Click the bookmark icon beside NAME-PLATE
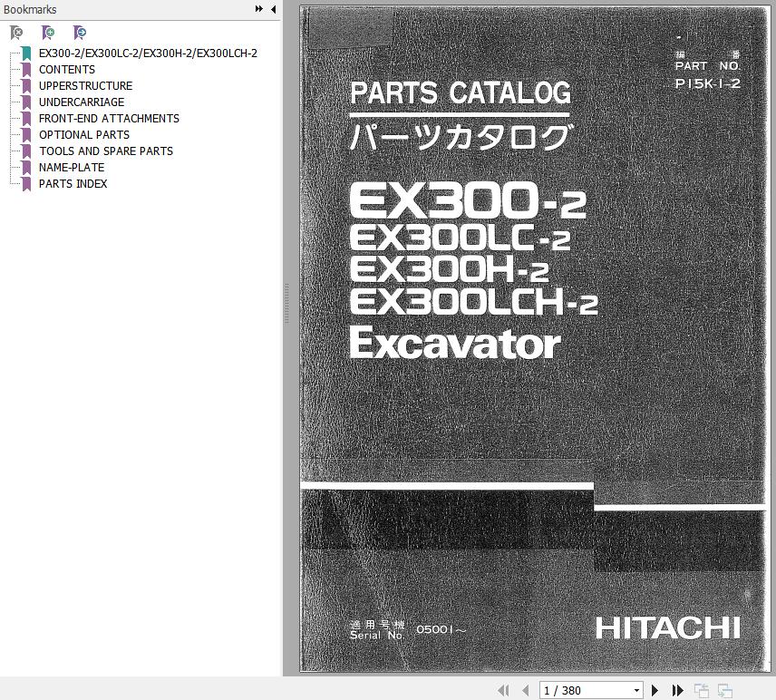Image resolution: width=776 pixels, height=700 pixels. [x=26, y=168]
